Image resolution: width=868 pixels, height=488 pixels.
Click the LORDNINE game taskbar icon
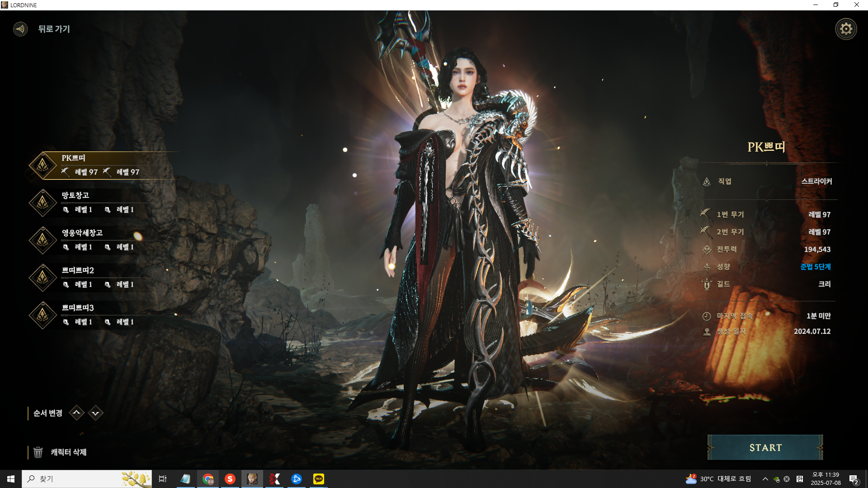tap(252, 479)
